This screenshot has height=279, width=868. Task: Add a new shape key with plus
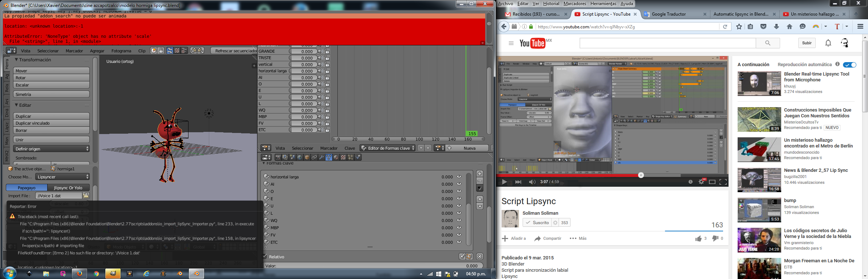coord(480,174)
